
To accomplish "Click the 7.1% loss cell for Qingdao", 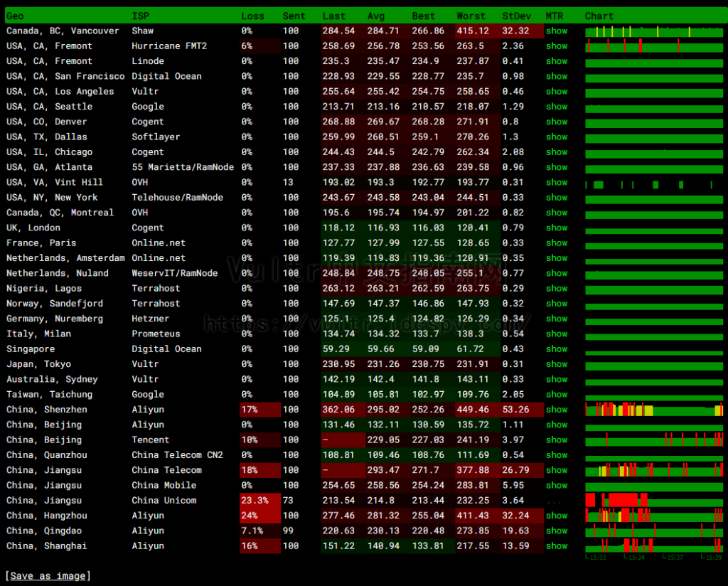I will [260, 531].
